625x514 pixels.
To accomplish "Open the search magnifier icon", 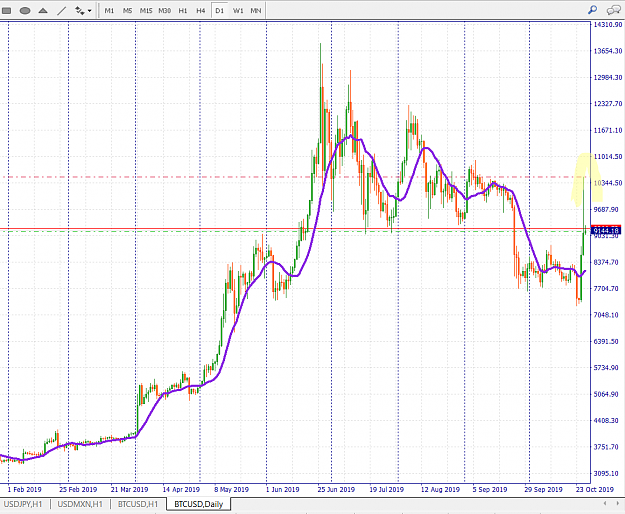I will coord(592,10).
